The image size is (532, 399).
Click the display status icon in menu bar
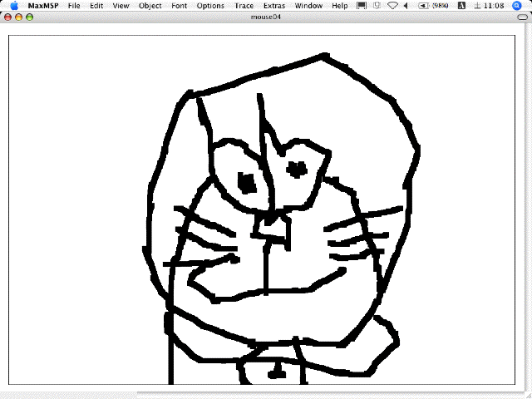362,6
